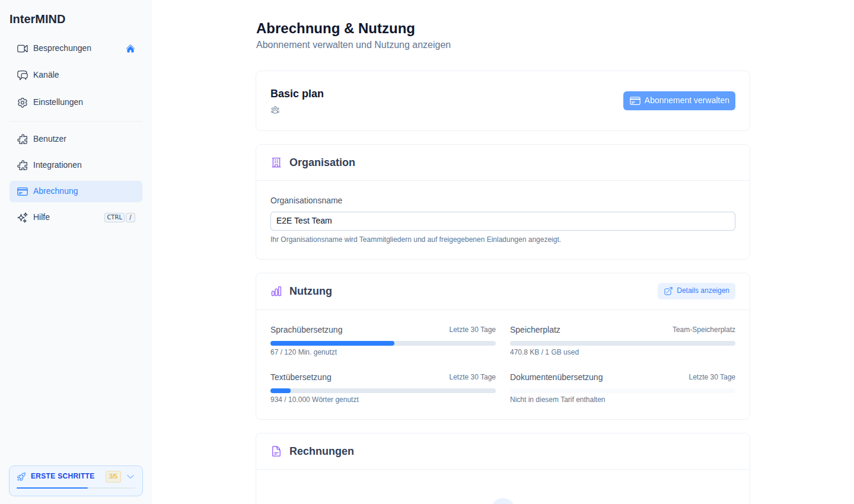
Task: Click the building icon beside Organisation
Action: 276,162
